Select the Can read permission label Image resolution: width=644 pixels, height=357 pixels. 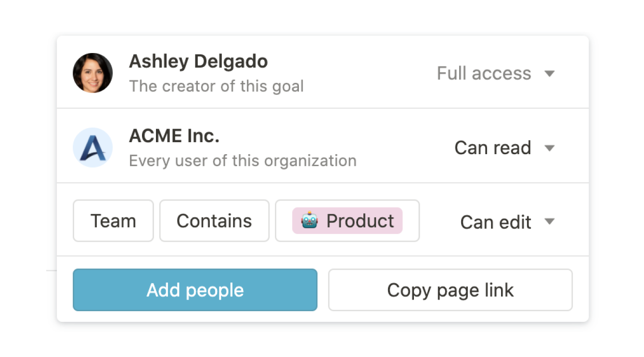pyautogui.click(x=492, y=148)
